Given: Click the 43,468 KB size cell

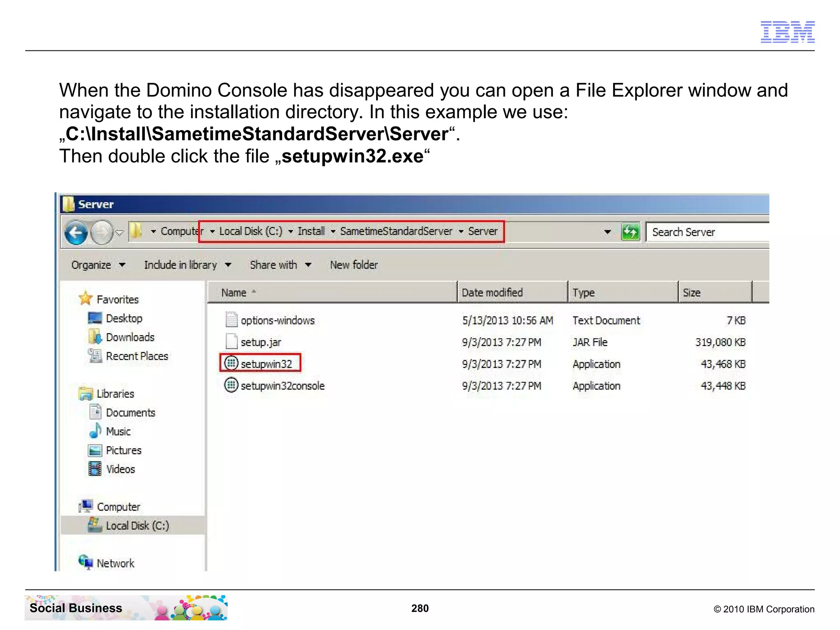Looking at the screenshot, I should tap(723, 364).
